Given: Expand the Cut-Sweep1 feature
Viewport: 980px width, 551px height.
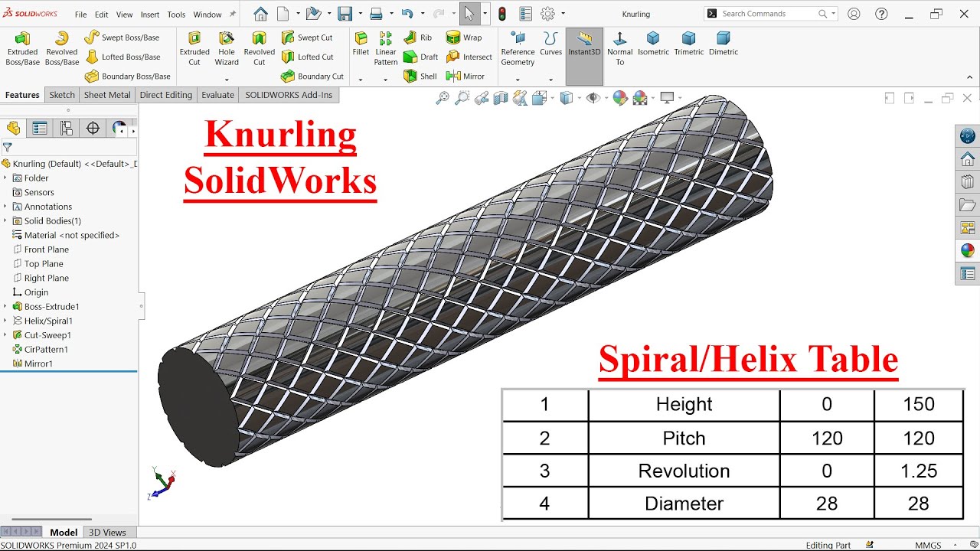Looking at the screenshot, I should click(5, 335).
